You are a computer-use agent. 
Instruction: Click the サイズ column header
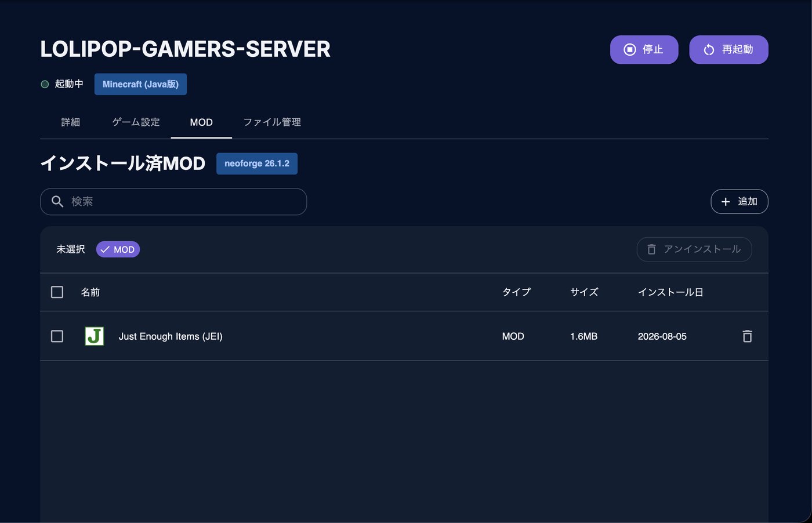click(584, 292)
